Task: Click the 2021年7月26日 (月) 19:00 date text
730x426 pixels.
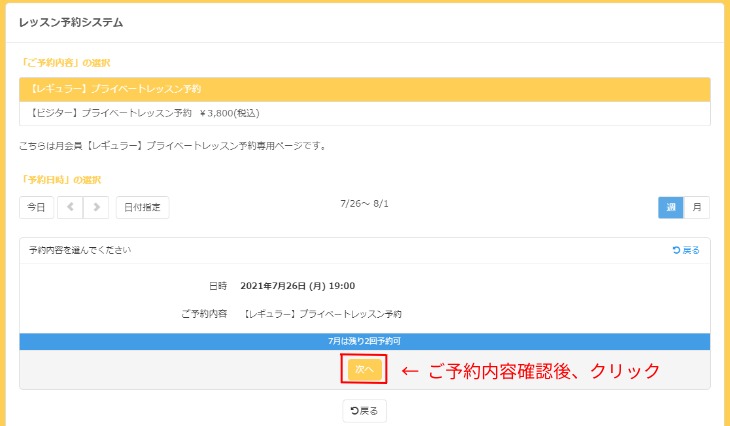Action: click(x=297, y=286)
